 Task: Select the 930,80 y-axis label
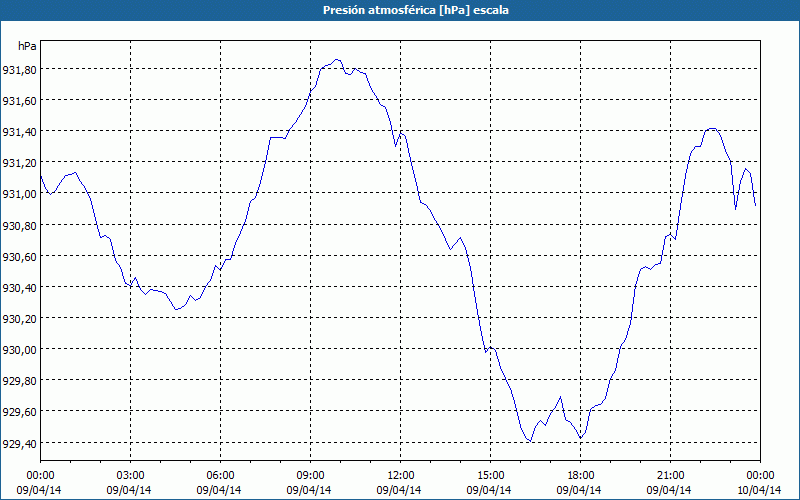[19, 225]
